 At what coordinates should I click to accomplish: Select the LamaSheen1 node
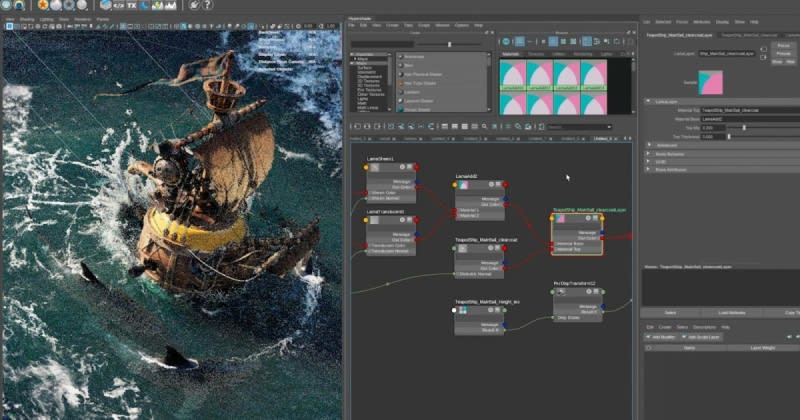[391, 181]
